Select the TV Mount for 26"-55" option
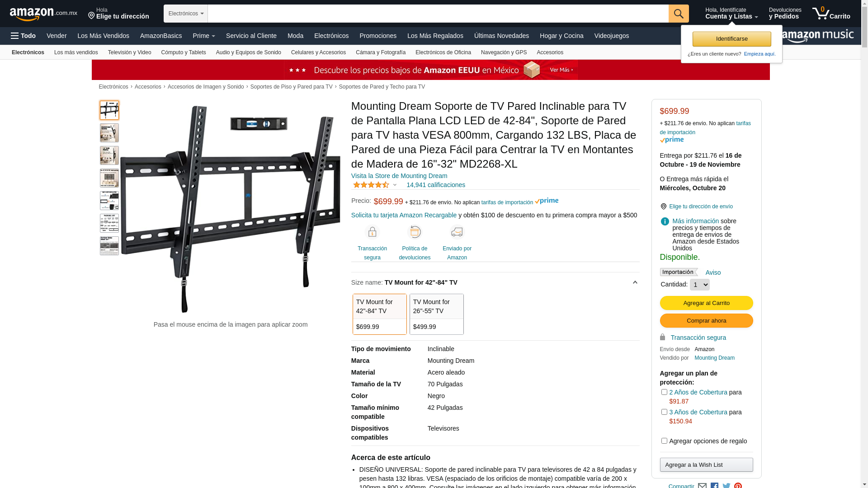868x488 pixels. click(x=437, y=314)
